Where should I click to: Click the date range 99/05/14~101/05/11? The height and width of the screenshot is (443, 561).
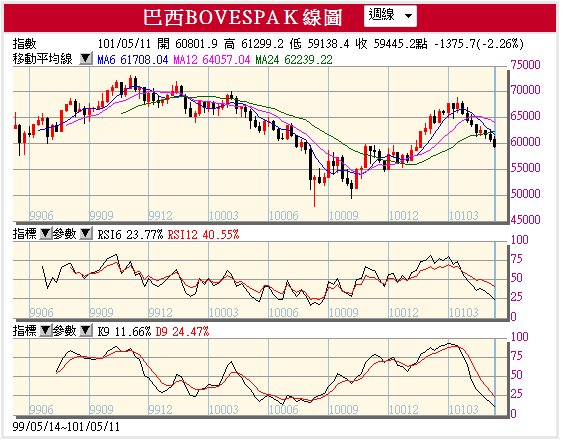66,427
